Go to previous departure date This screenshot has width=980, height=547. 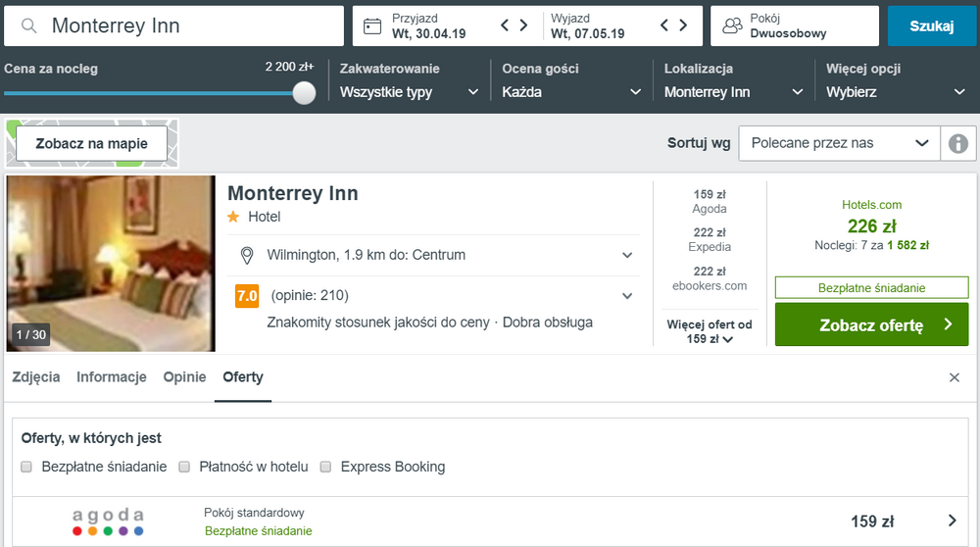point(664,25)
